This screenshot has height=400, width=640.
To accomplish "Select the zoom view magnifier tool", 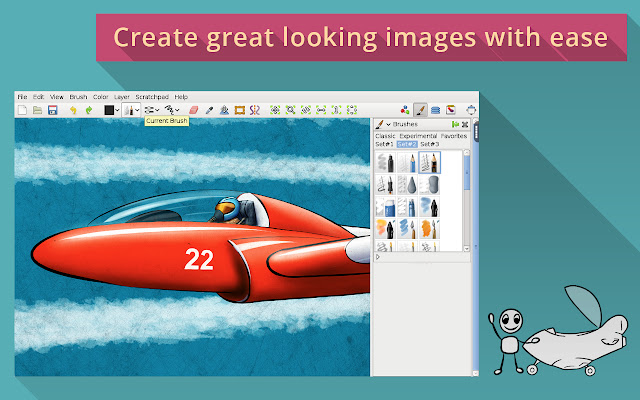I will (x=290, y=110).
